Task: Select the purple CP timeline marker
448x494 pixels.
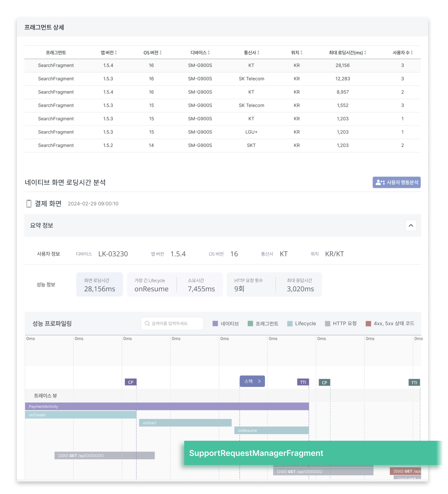Action: [131, 382]
